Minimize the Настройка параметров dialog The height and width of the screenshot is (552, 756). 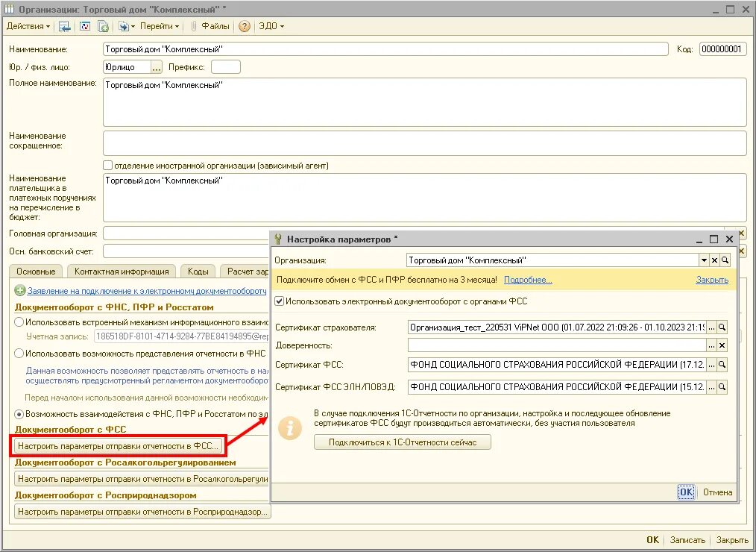[699, 239]
